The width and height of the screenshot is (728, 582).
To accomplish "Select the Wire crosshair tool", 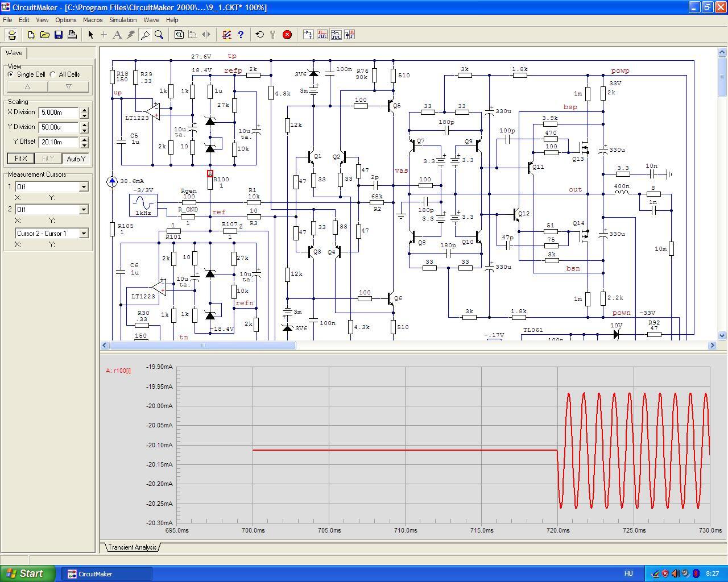I will 104,35.
